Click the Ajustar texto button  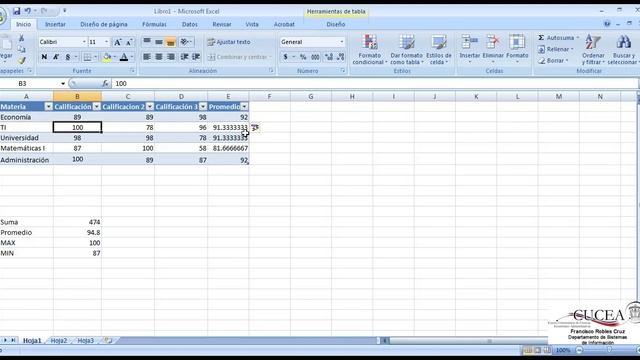click(x=229, y=42)
